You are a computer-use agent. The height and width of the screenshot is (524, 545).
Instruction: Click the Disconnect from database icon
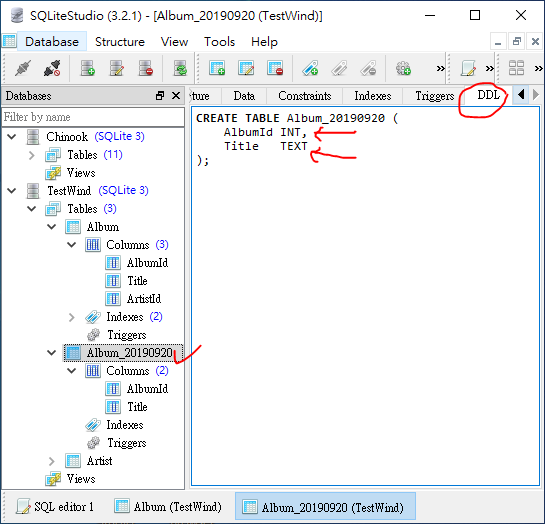pyautogui.click(x=52, y=68)
